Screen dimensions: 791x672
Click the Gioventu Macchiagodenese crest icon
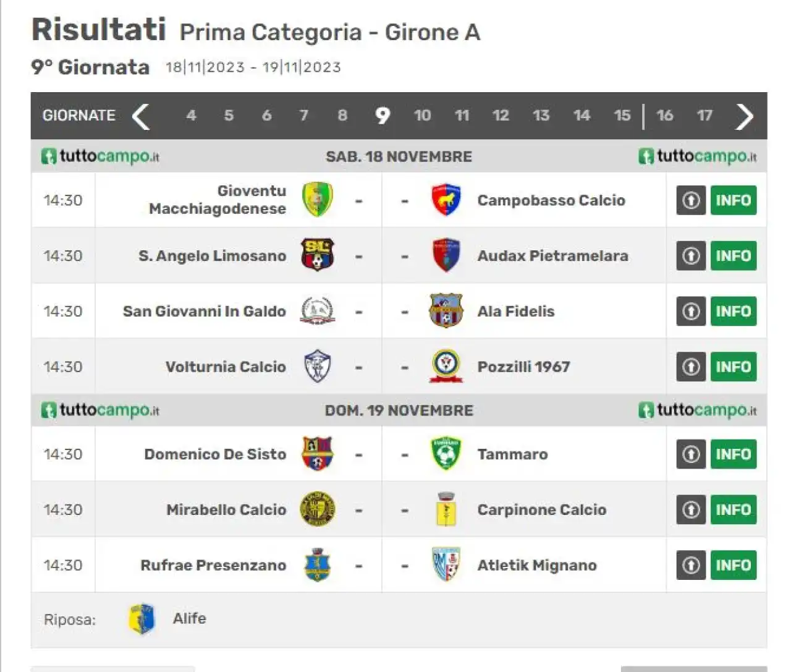(318, 200)
